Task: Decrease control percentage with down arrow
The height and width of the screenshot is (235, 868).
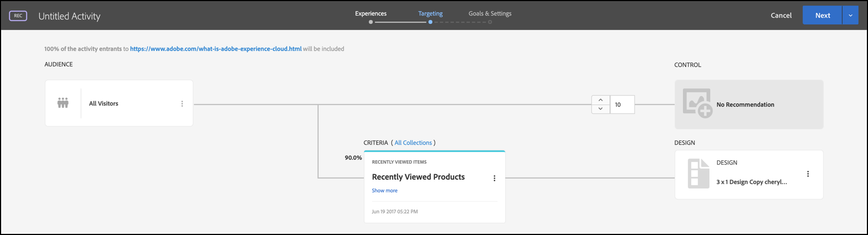Action: [x=601, y=109]
